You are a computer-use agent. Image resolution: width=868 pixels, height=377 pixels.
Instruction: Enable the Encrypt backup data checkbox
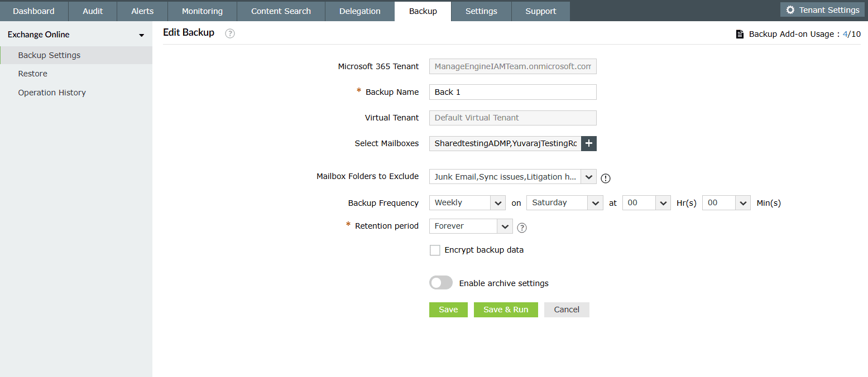pos(435,250)
